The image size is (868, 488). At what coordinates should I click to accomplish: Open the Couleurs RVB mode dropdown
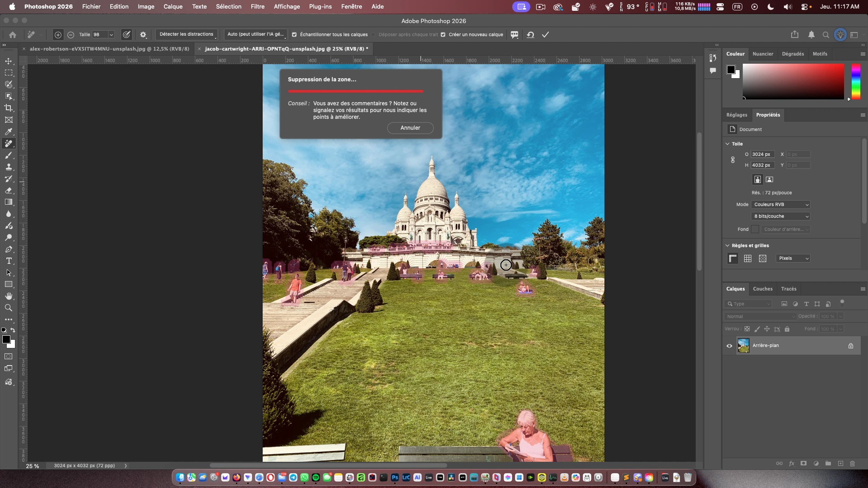coord(781,205)
